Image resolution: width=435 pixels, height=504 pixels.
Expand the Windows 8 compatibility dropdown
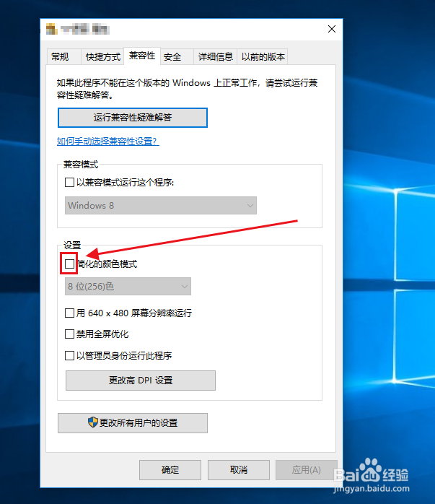click(x=161, y=205)
